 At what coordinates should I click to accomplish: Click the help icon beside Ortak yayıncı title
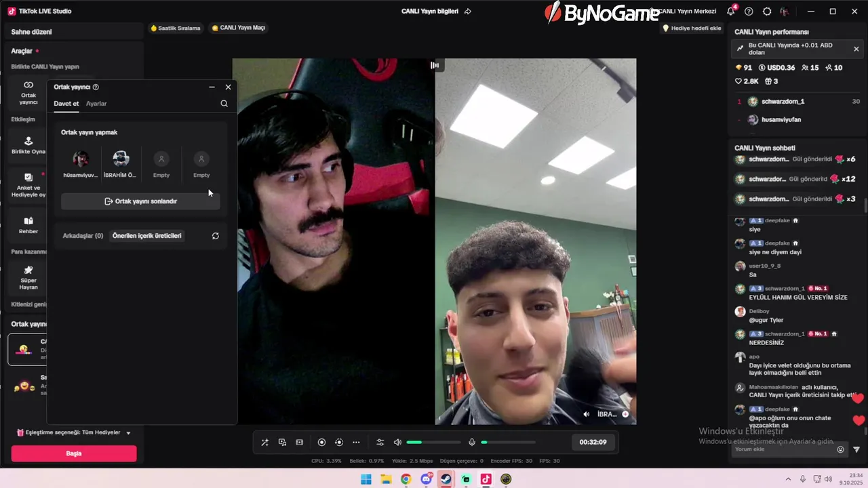pos(96,87)
